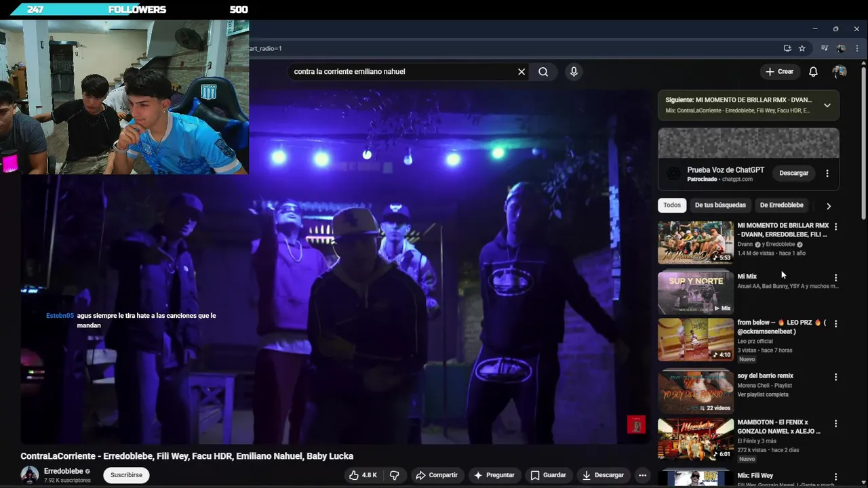
Task: Open the Chrome profile icon in toolbar
Action: (x=841, y=48)
